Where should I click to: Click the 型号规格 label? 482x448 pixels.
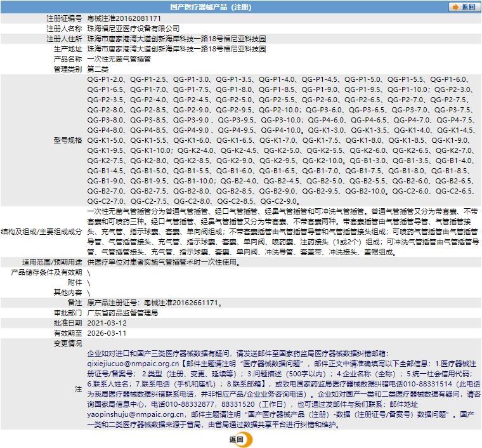tap(68, 140)
